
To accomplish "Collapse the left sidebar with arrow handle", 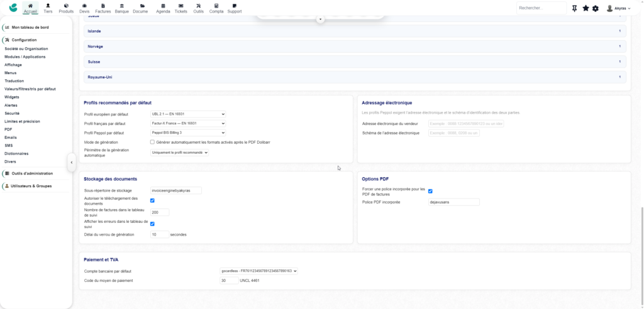I will 71,163.
